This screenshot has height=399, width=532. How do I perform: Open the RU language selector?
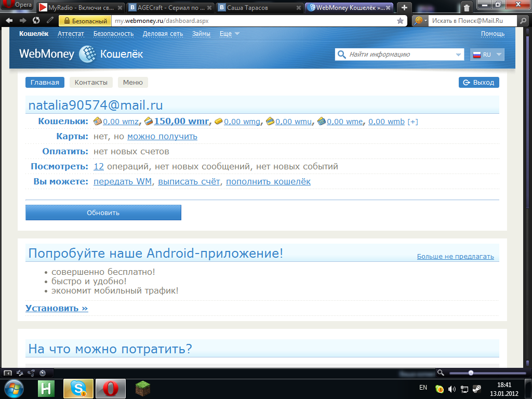click(487, 54)
